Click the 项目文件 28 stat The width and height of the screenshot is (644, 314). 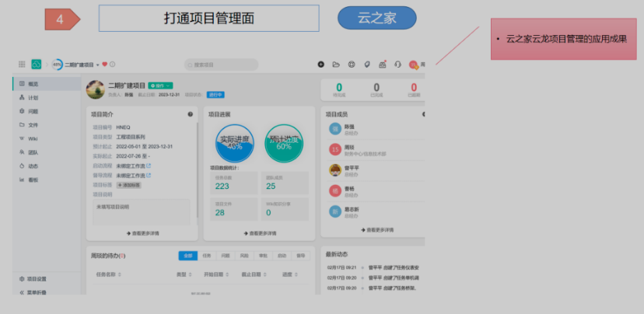(234, 209)
